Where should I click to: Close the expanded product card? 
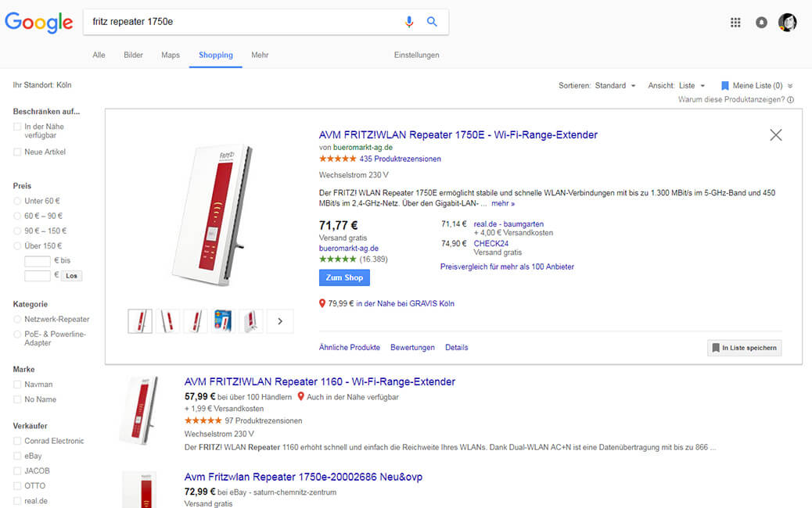coord(776,135)
